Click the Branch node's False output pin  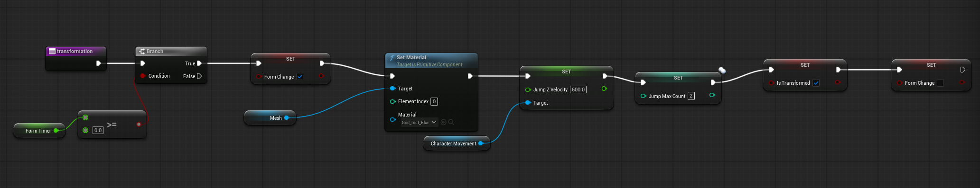pos(199,76)
